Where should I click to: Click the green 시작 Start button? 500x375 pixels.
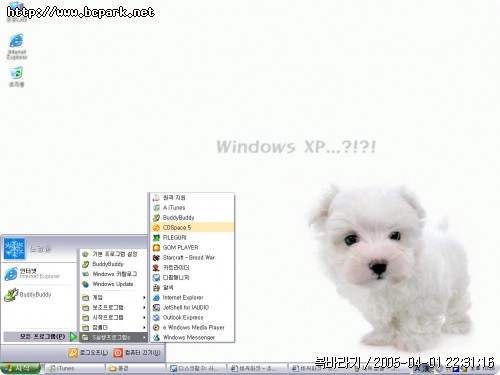pos(20,368)
